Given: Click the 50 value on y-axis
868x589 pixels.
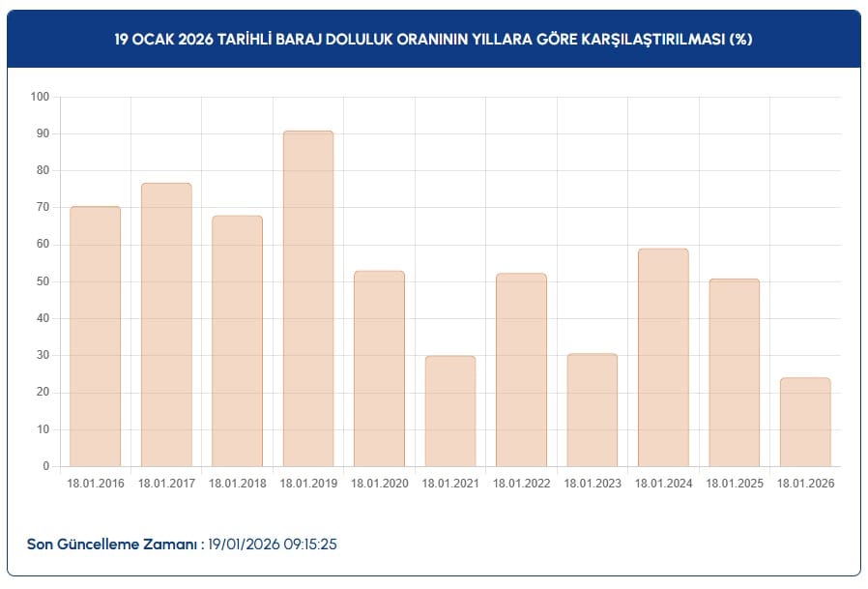Looking at the screenshot, I should click(43, 281).
